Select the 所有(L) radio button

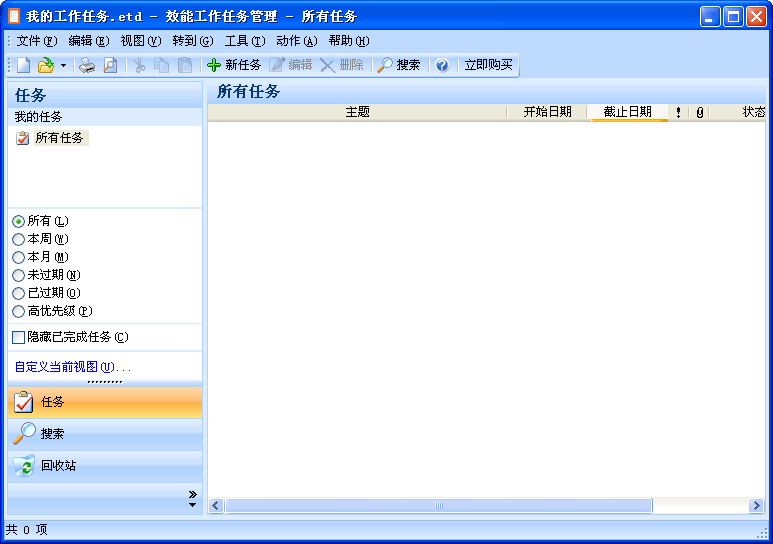click(x=18, y=221)
